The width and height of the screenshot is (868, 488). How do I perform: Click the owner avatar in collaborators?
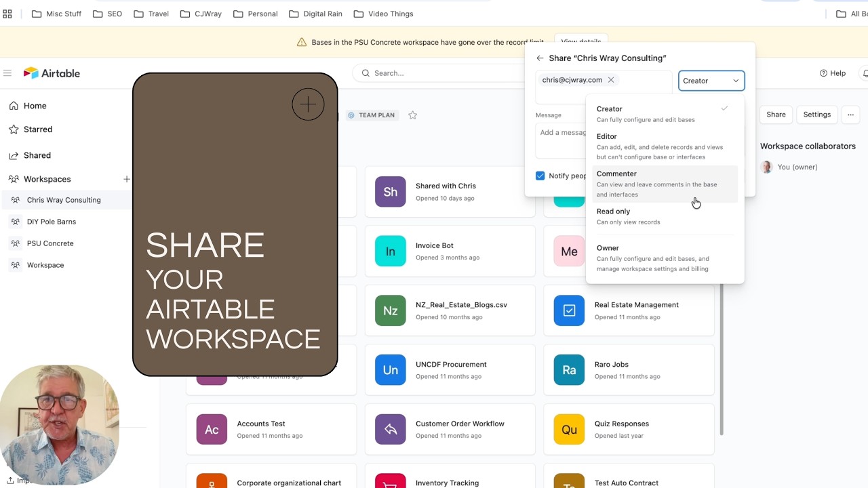pyautogui.click(x=767, y=167)
